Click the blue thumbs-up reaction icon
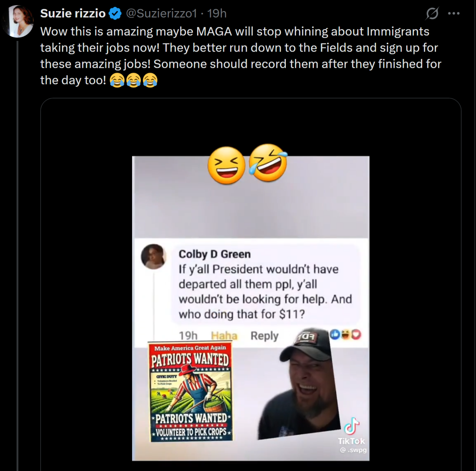This screenshot has width=476, height=471. [x=335, y=334]
